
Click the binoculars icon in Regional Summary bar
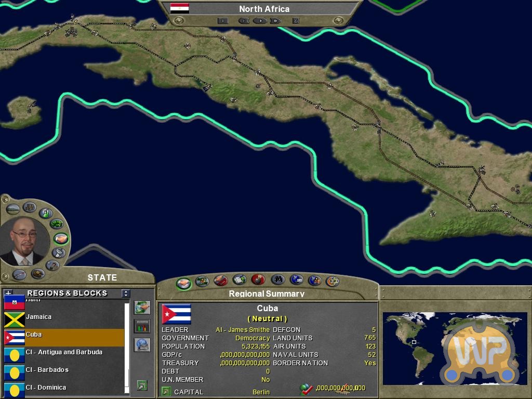tap(277, 280)
